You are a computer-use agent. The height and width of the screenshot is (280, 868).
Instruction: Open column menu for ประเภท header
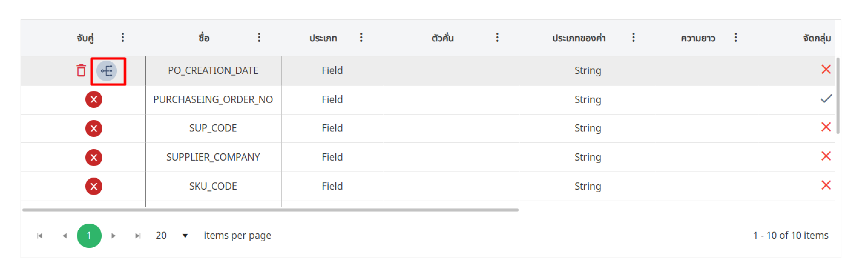click(x=361, y=38)
